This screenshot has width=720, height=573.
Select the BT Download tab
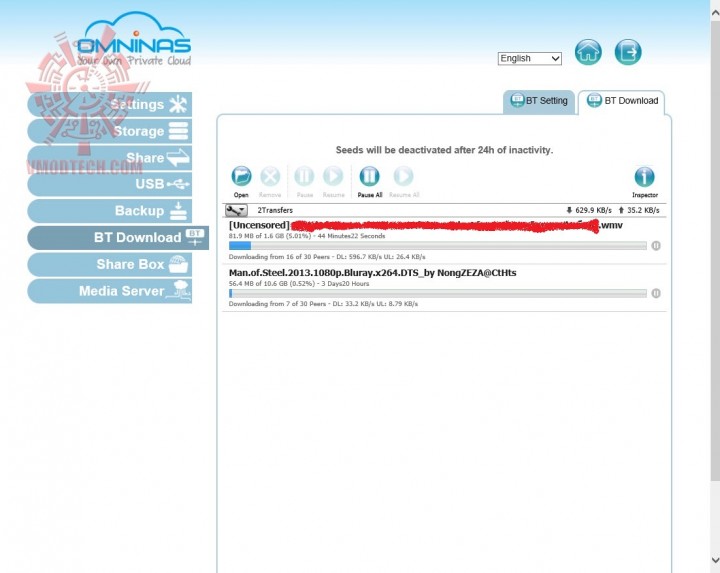pos(622,101)
